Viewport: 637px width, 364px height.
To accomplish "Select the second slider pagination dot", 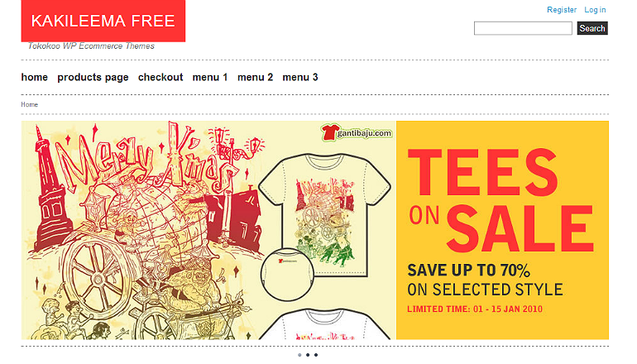I will tap(308, 355).
